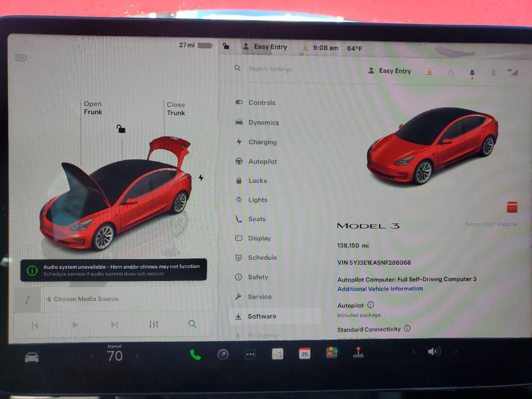
Task: Launch the camera app icon in dock
Action: coord(223,355)
